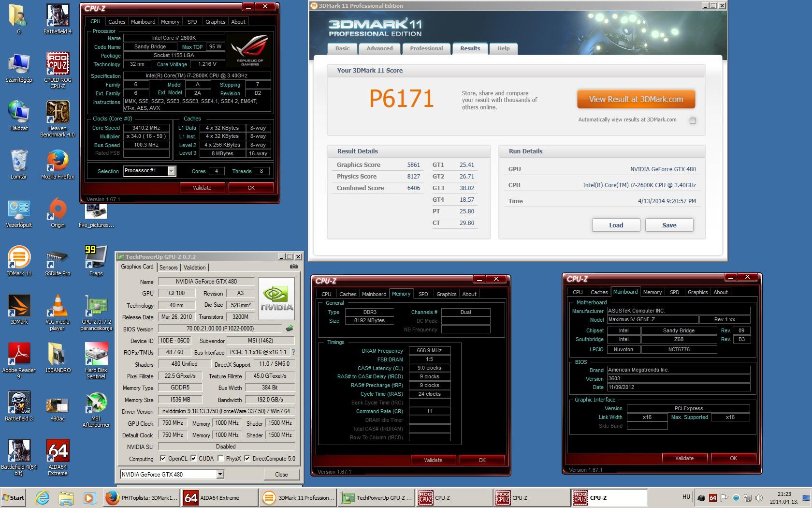Image resolution: width=812 pixels, height=508 pixels.
Task: Enable automatically view results at 3DMark.com
Action: pyautogui.click(x=693, y=120)
